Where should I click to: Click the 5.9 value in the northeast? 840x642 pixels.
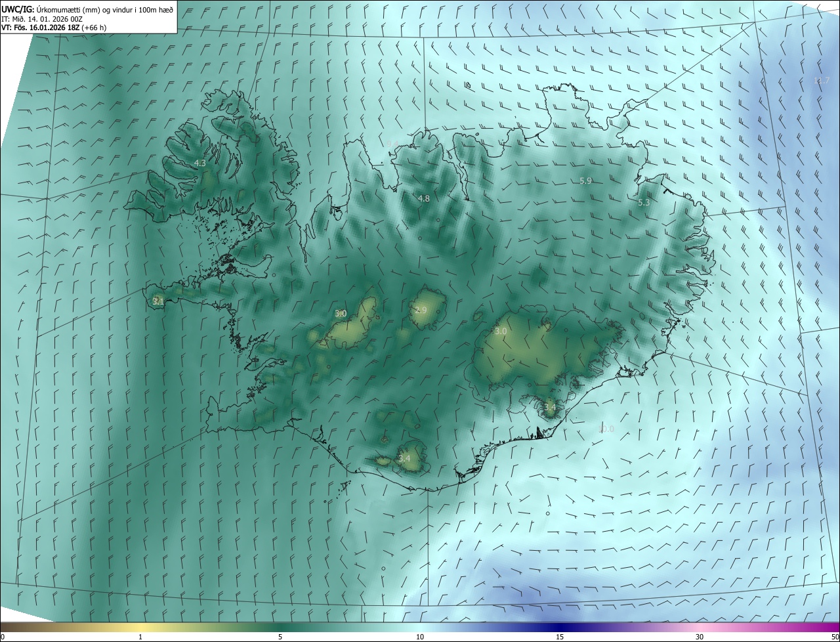pos(586,181)
